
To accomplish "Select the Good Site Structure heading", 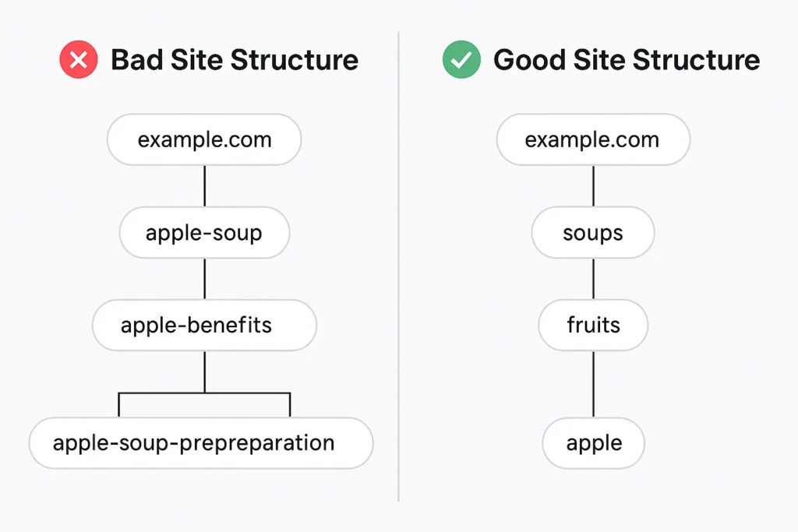I will coord(627,60).
